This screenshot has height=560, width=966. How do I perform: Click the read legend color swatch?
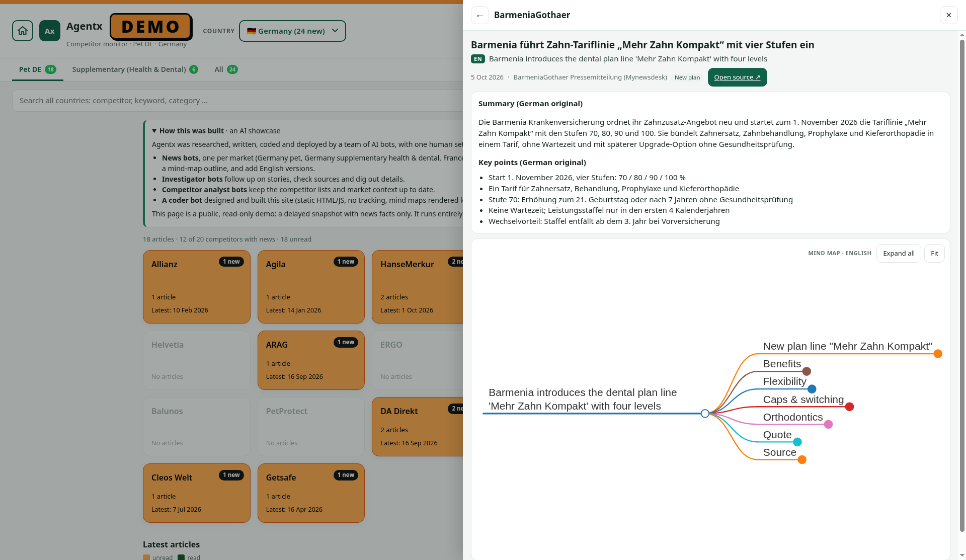[181, 557]
